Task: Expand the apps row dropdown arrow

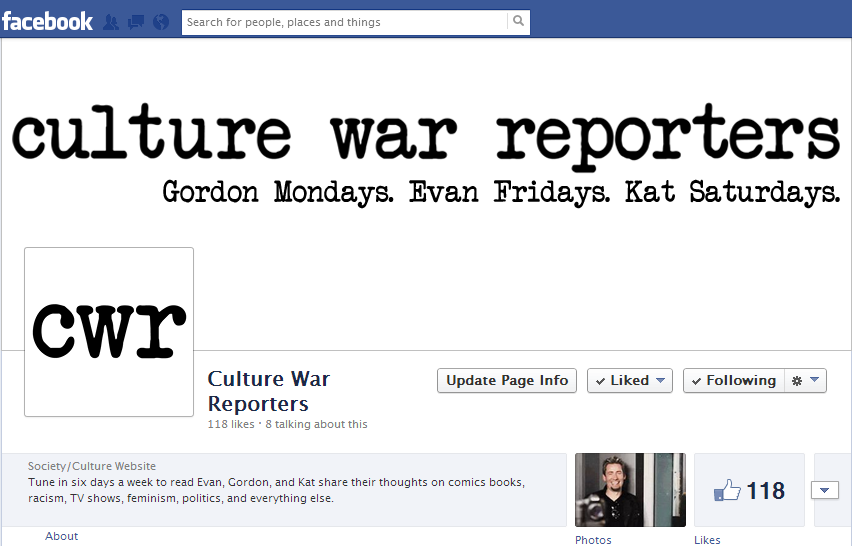Action: click(824, 491)
